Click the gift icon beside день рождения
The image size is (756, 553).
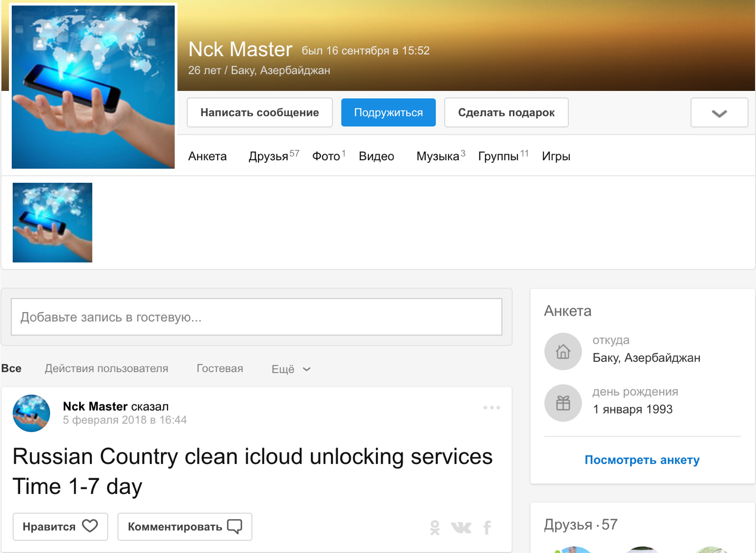tap(563, 403)
